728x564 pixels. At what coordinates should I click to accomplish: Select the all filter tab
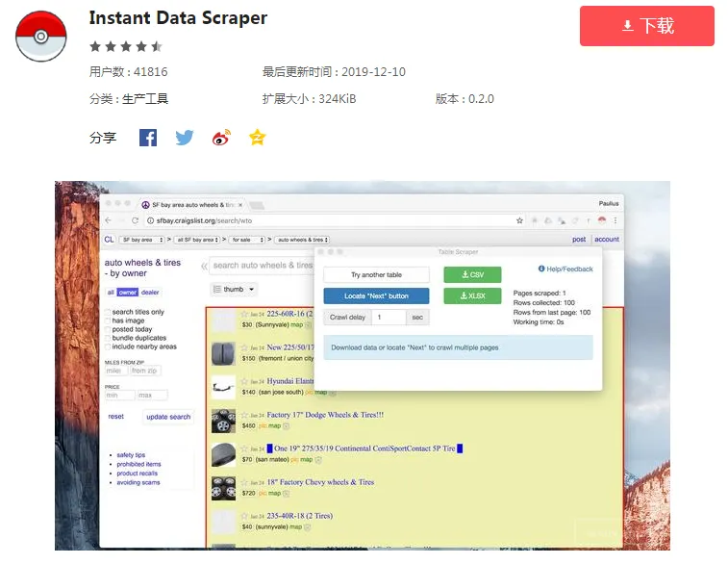click(x=111, y=293)
